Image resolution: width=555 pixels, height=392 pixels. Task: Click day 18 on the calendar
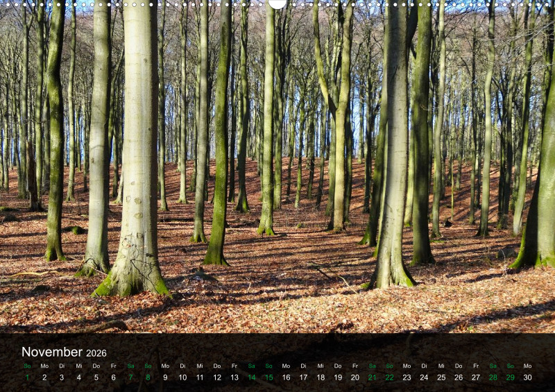click(321, 377)
